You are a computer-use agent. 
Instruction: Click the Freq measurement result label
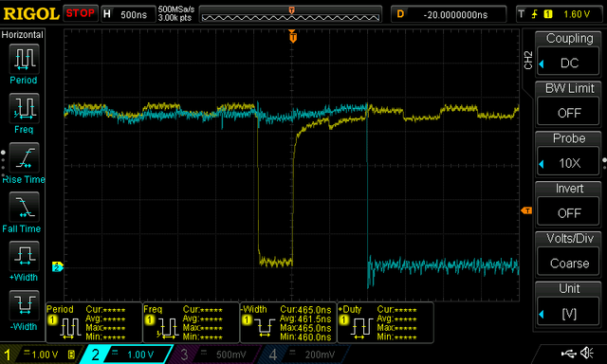coord(153,309)
